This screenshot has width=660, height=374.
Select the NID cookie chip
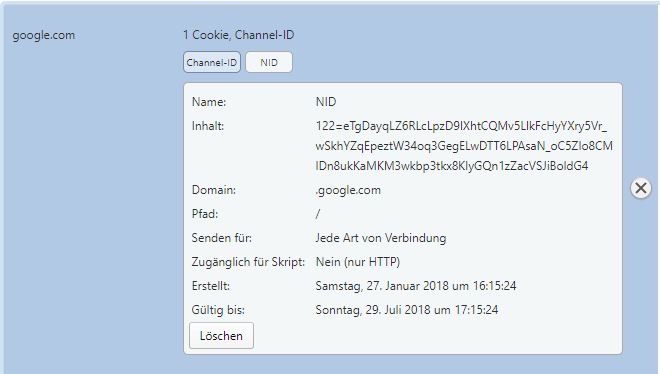[x=269, y=62]
